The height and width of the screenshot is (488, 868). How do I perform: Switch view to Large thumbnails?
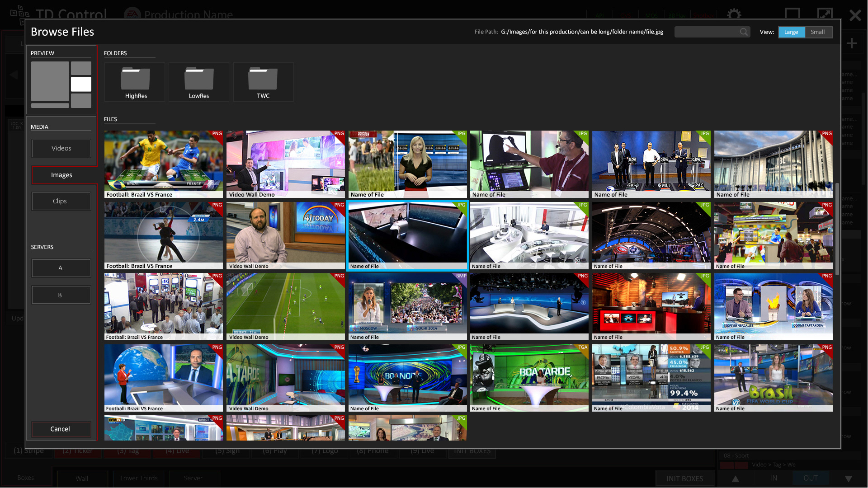791,32
